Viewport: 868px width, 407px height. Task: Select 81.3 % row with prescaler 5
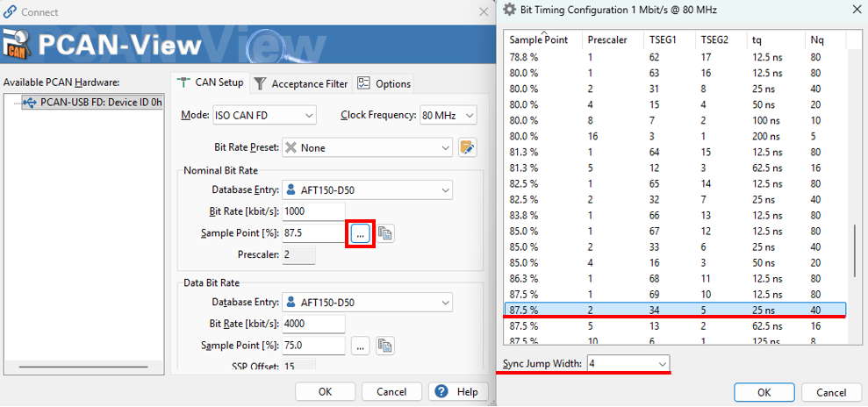676,167
